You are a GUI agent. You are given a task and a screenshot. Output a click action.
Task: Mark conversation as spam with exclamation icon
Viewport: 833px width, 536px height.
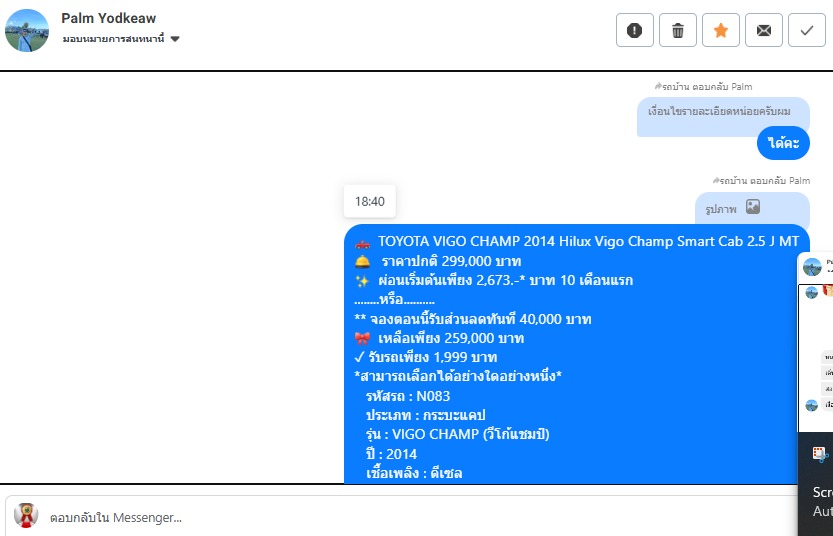point(635,30)
